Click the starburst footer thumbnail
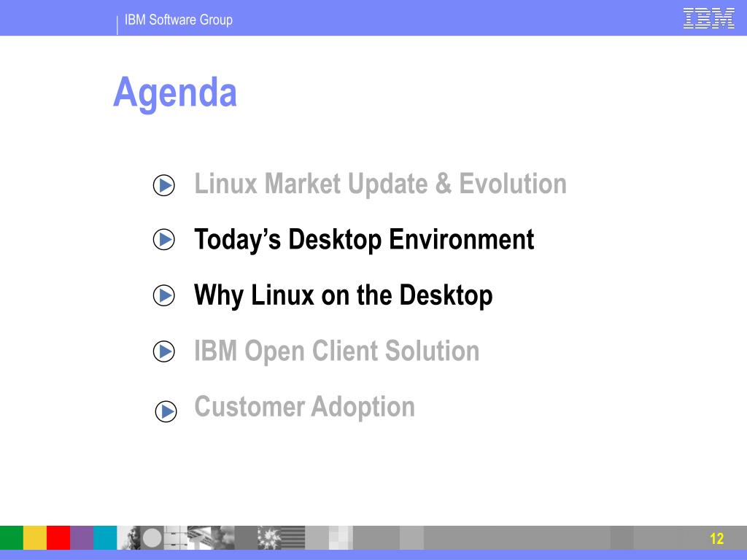This screenshot has width=747, height=560. point(269,537)
